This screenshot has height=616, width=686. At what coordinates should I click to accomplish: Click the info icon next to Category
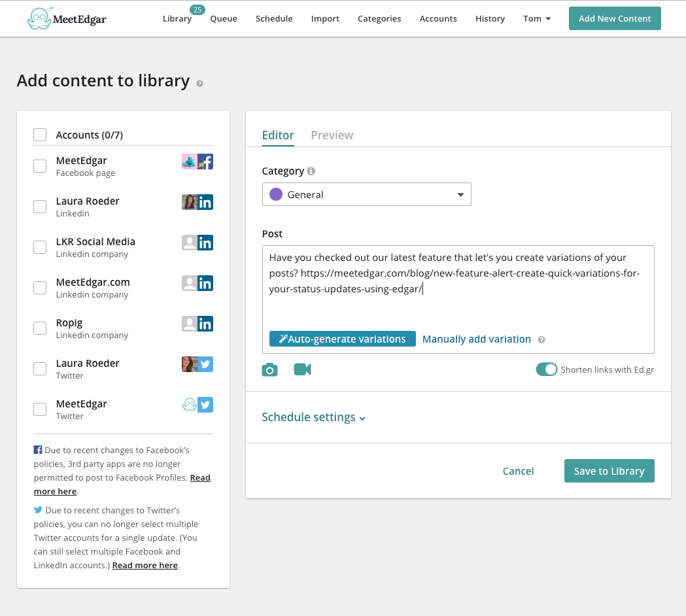(311, 171)
